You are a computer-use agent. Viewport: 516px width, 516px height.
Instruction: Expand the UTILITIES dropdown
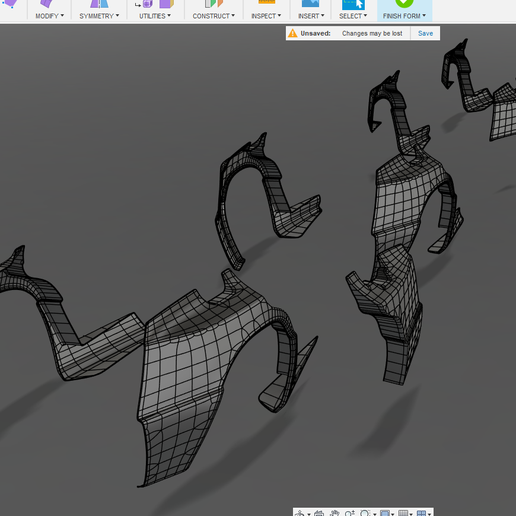(x=155, y=16)
